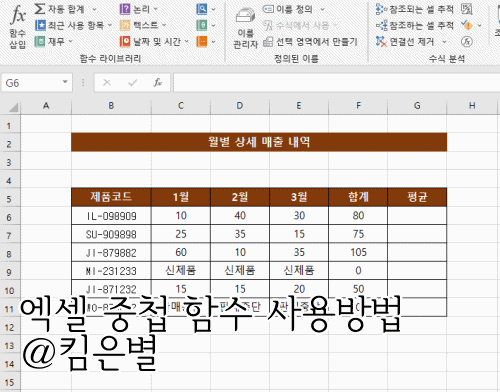Click the formula bar enter checkmark icon

coord(132,83)
